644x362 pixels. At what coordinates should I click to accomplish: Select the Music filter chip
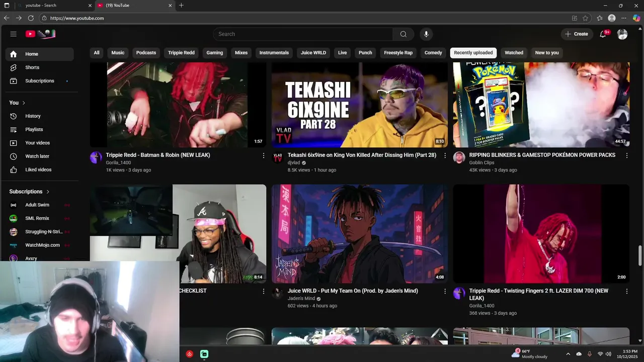[x=118, y=53]
